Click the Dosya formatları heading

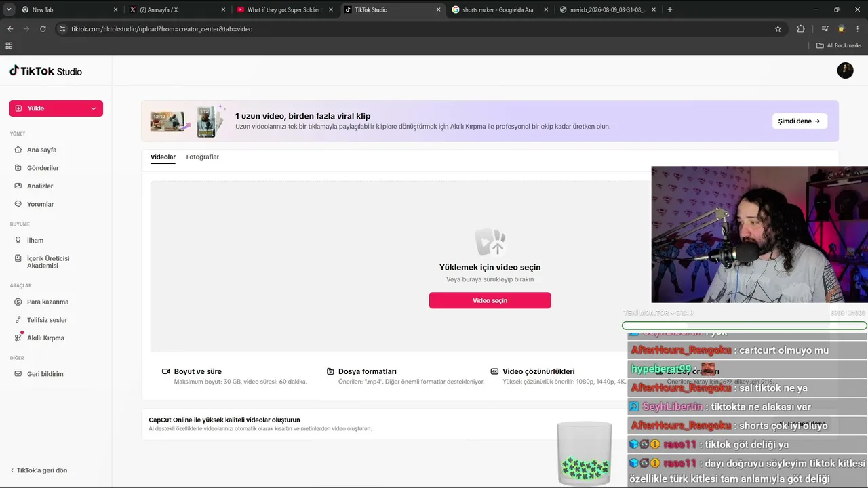coord(367,371)
